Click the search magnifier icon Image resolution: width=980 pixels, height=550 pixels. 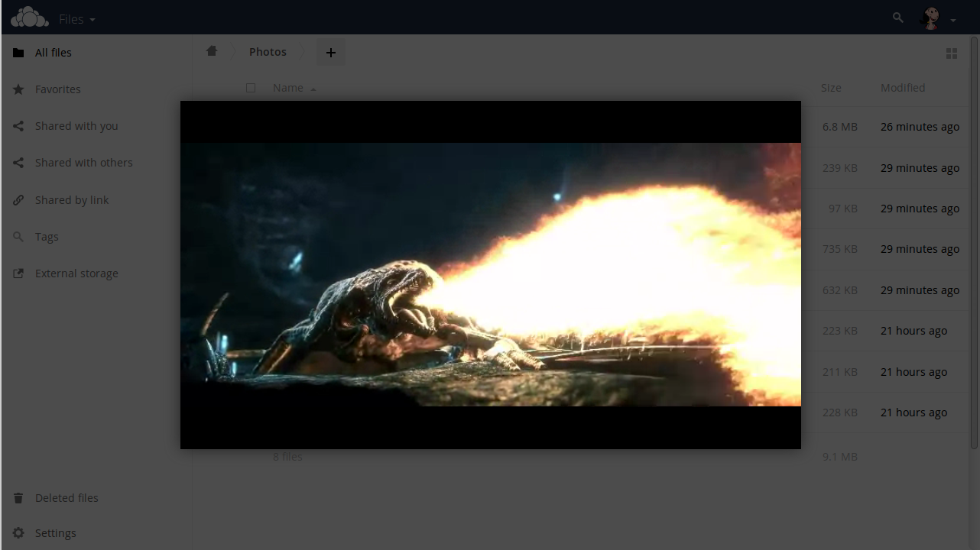click(898, 18)
